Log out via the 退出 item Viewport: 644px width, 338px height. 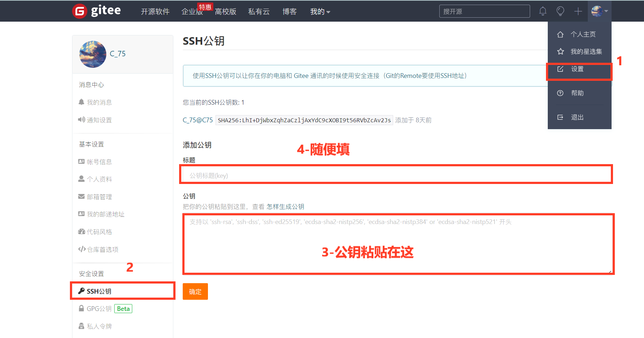pos(577,117)
